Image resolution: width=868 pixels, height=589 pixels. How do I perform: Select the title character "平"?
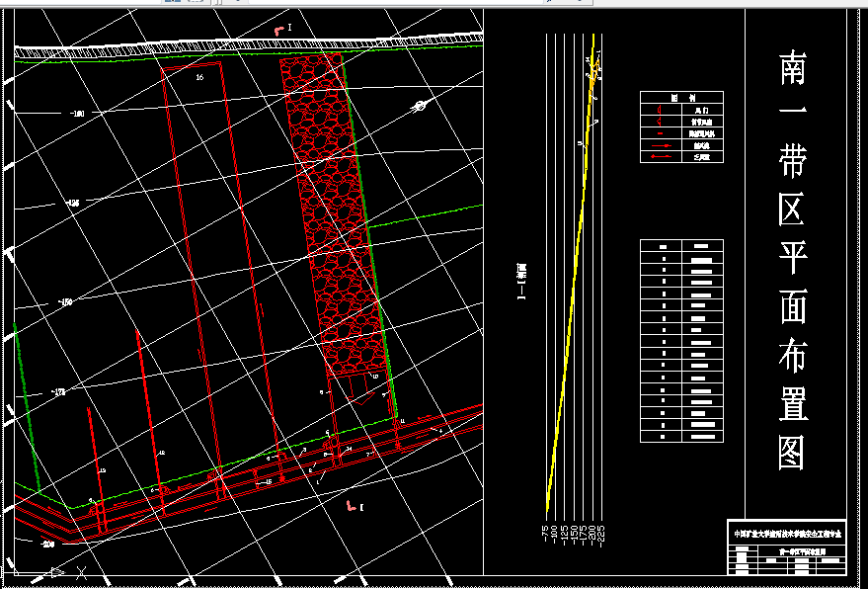793,258
